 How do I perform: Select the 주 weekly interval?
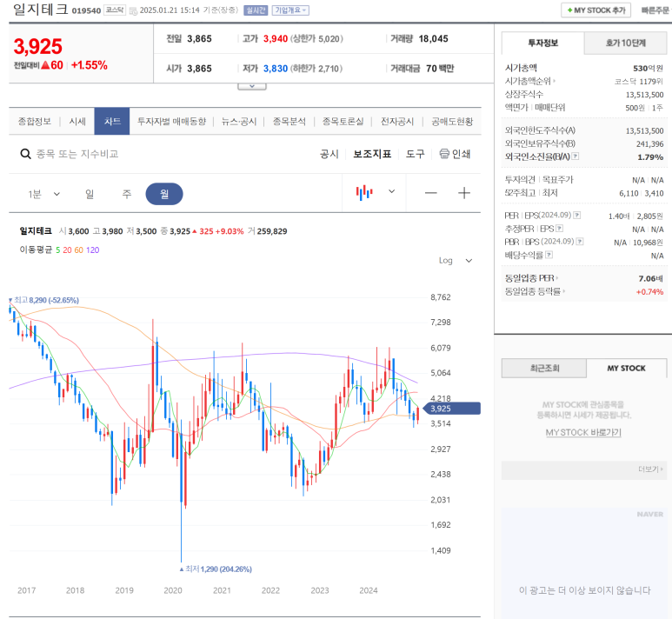pos(127,194)
